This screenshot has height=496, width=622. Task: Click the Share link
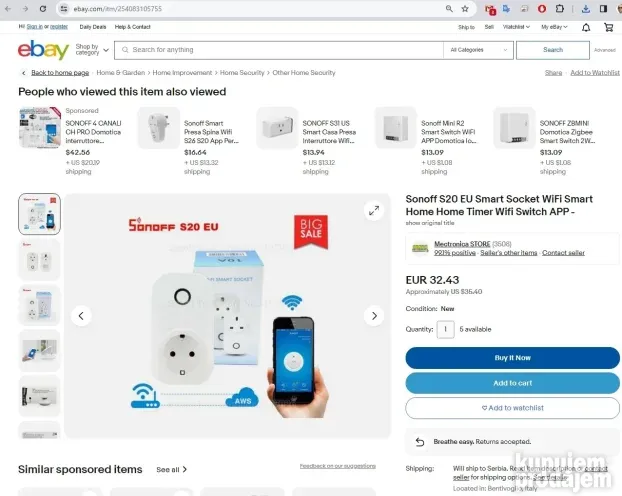(x=553, y=73)
